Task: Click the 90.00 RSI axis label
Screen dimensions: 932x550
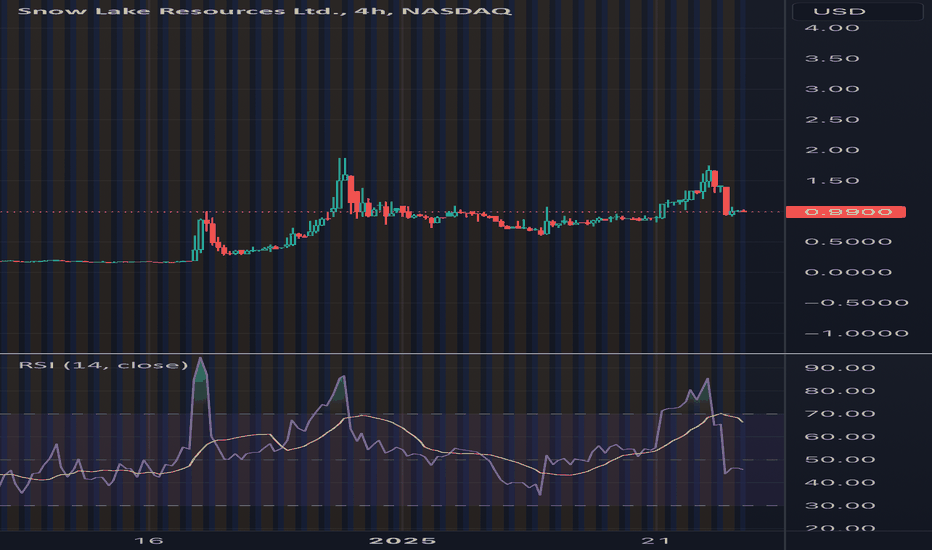Action: (x=840, y=368)
